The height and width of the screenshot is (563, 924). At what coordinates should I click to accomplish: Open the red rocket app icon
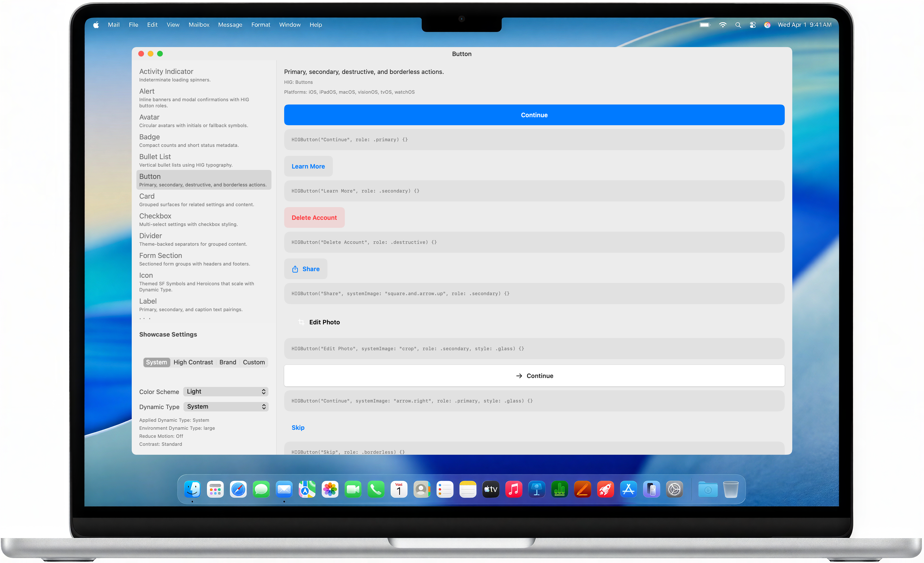click(x=606, y=489)
